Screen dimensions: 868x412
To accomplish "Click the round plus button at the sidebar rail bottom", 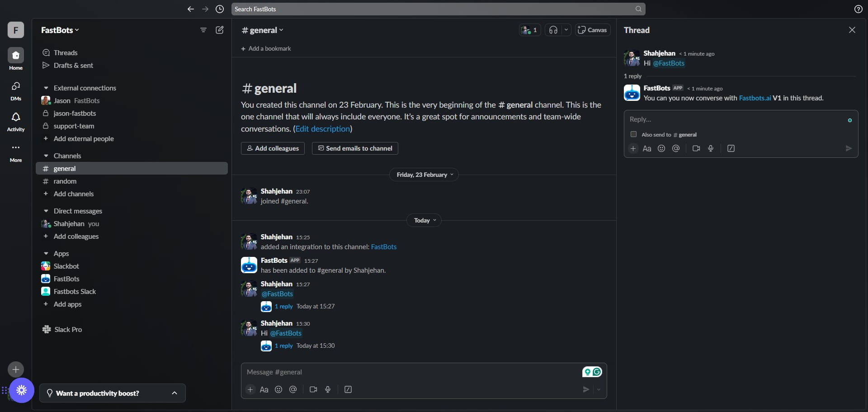I will click(x=16, y=369).
